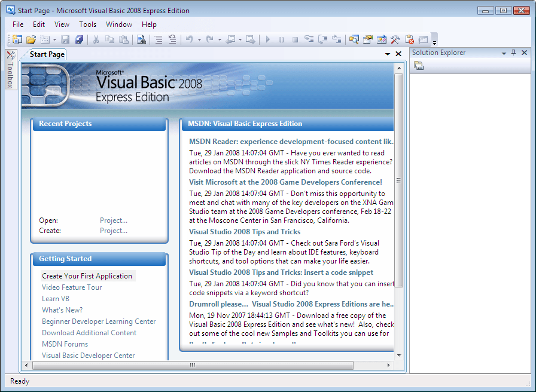
Task: Click the Error List toolbar icon
Action: (x=410, y=39)
